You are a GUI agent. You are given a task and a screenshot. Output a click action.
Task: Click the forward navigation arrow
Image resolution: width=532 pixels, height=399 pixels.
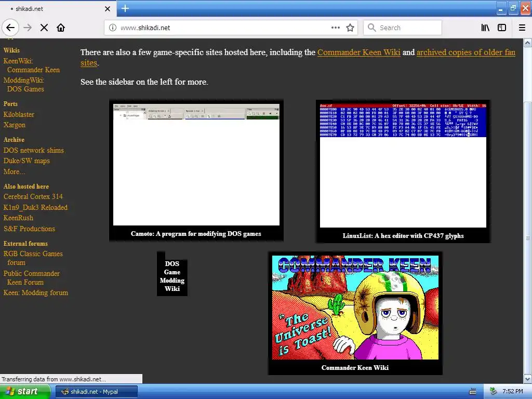point(28,28)
